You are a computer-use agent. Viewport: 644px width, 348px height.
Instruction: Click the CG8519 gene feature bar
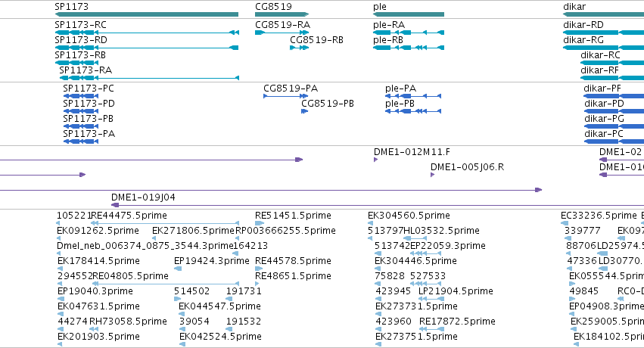coord(282,14)
